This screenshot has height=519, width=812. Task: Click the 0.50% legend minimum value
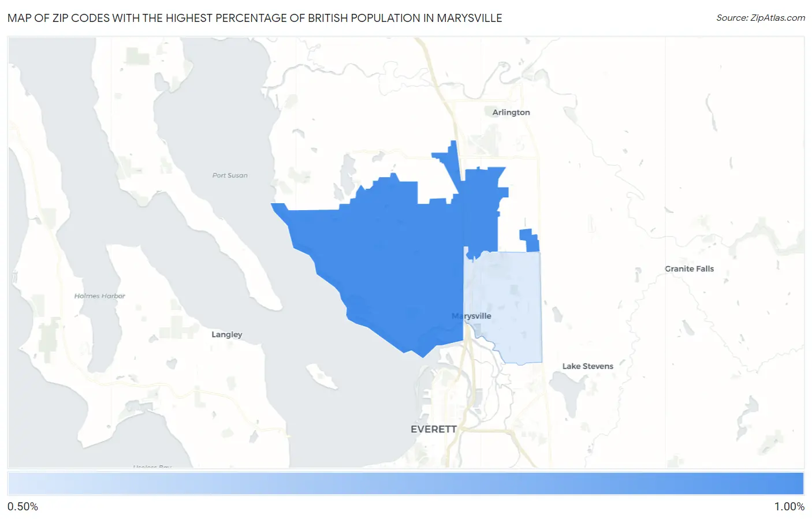click(23, 507)
